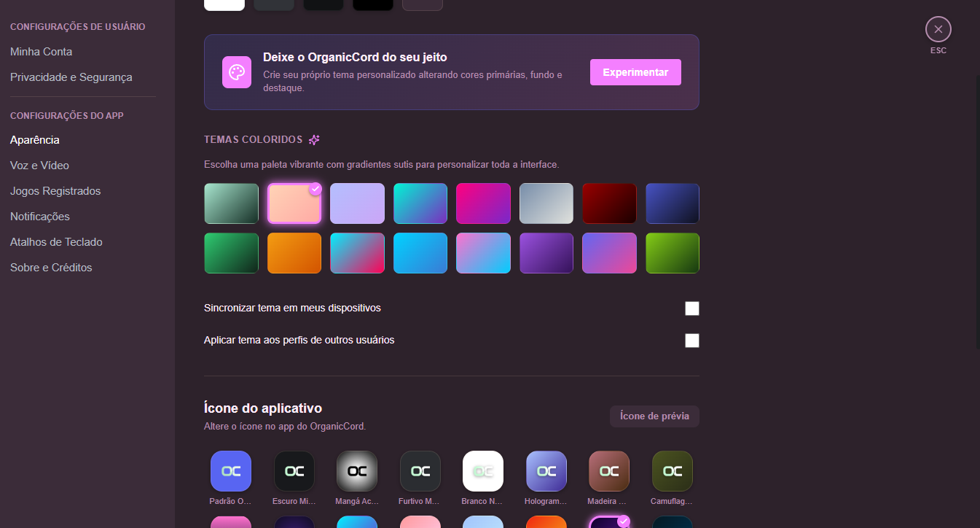Click the 'Ícone do aplicativo' heading
980x528 pixels.
coord(263,408)
